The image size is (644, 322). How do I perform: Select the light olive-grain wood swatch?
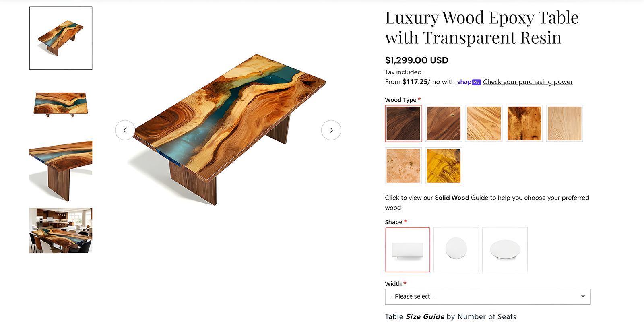click(x=484, y=124)
